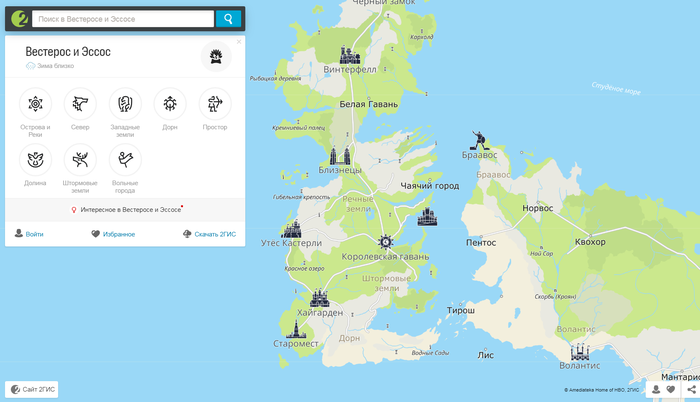Click the Винтерфелл castle marker on map
This screenshot has width=700, height=402.
coord(349,55)
